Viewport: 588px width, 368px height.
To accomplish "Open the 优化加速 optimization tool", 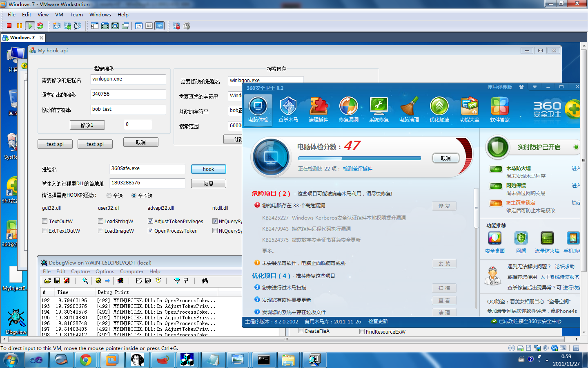I will point(439,110).
